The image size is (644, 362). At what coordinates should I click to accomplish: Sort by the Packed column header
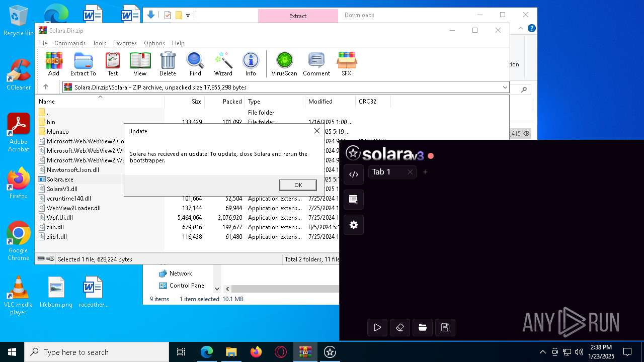point(225,102)
